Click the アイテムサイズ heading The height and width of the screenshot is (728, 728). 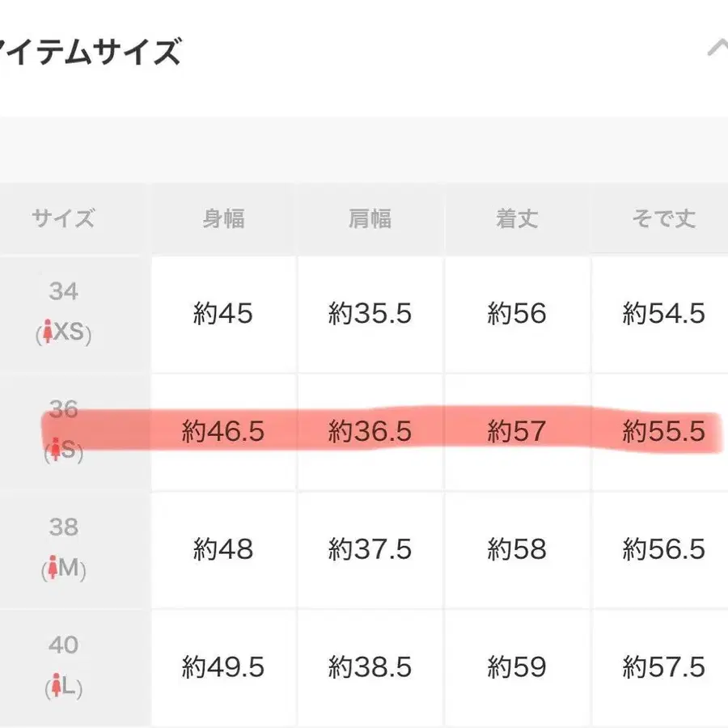point(89,53)
